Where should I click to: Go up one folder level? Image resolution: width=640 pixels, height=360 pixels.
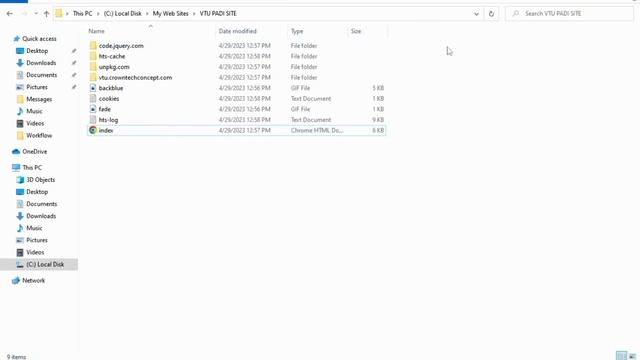tap(46, 13)
